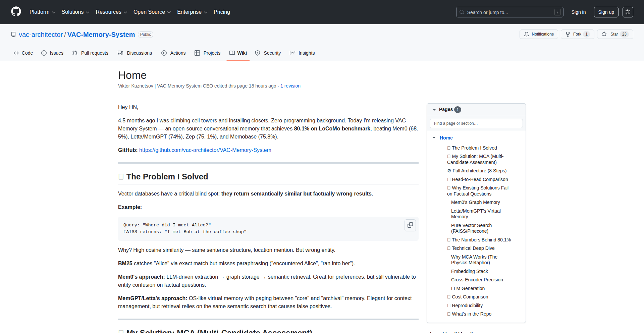The image size is (644, 333).
Task: Open the Projects tab
Action: pos(208,53)
